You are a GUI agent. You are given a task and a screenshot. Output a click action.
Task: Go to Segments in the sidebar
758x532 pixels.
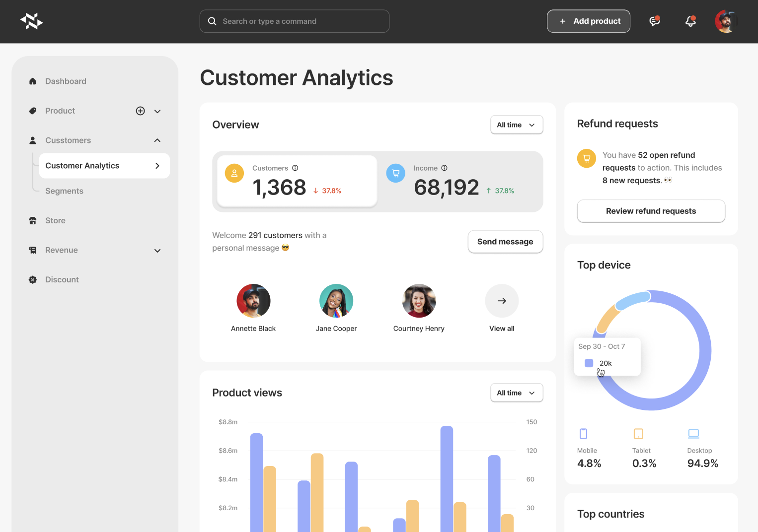(64, 191)
